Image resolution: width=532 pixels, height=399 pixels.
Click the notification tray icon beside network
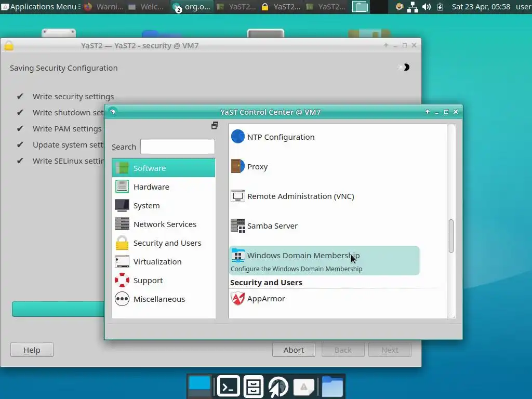[400, 6]
